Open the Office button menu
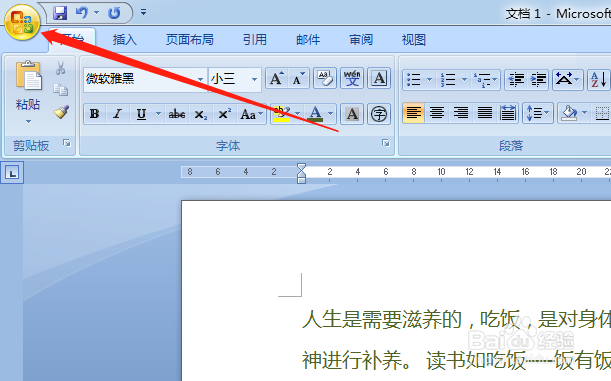Viewport: 611px width, 381px height. click(x=22, y=22)
